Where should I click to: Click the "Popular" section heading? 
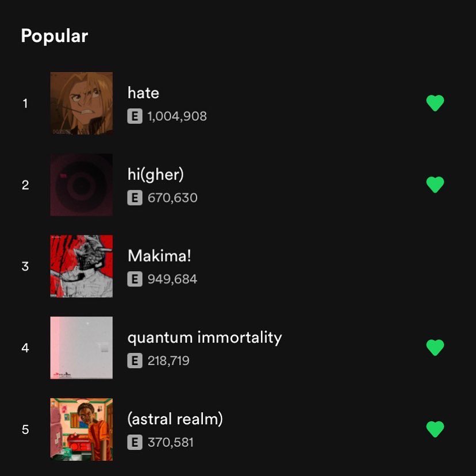[55, 36]
